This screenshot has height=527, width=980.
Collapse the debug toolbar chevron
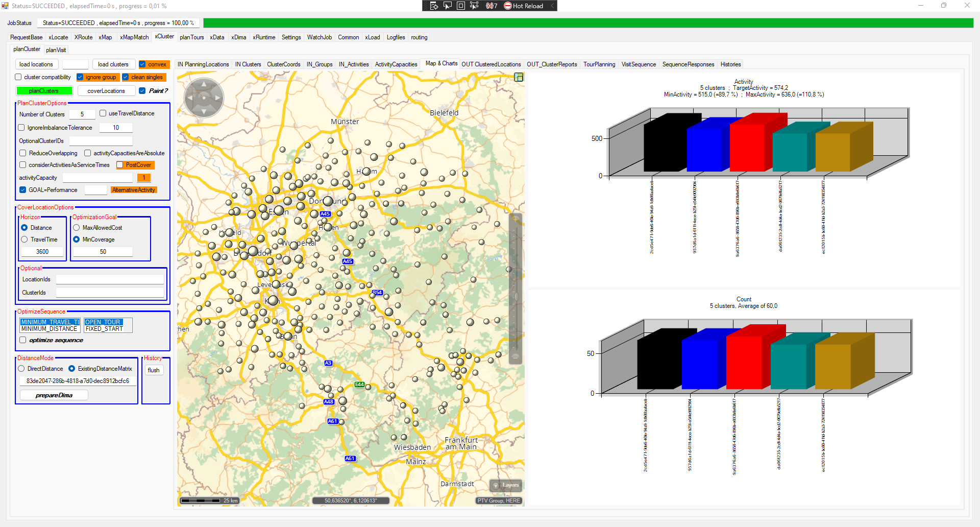[x=552, y=6]
